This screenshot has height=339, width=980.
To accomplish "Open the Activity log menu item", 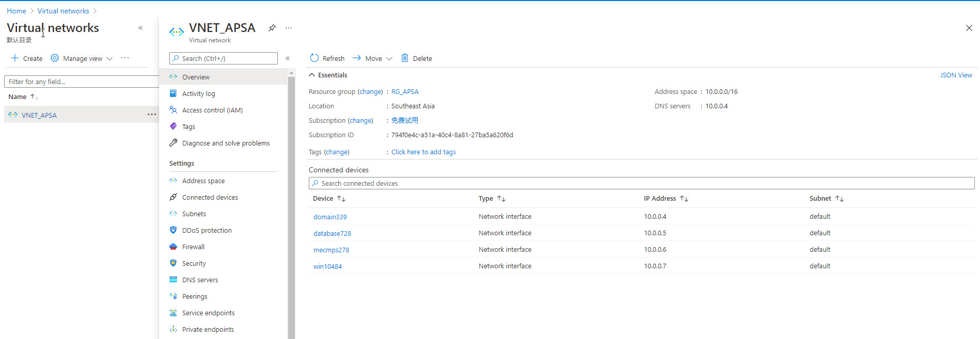I will (x=198, y=94).
